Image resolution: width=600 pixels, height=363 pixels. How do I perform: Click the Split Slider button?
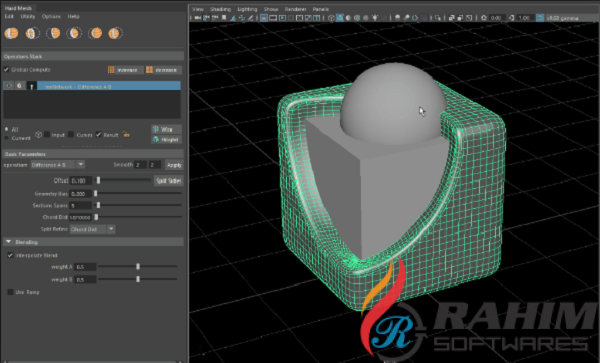coord(169,181)
